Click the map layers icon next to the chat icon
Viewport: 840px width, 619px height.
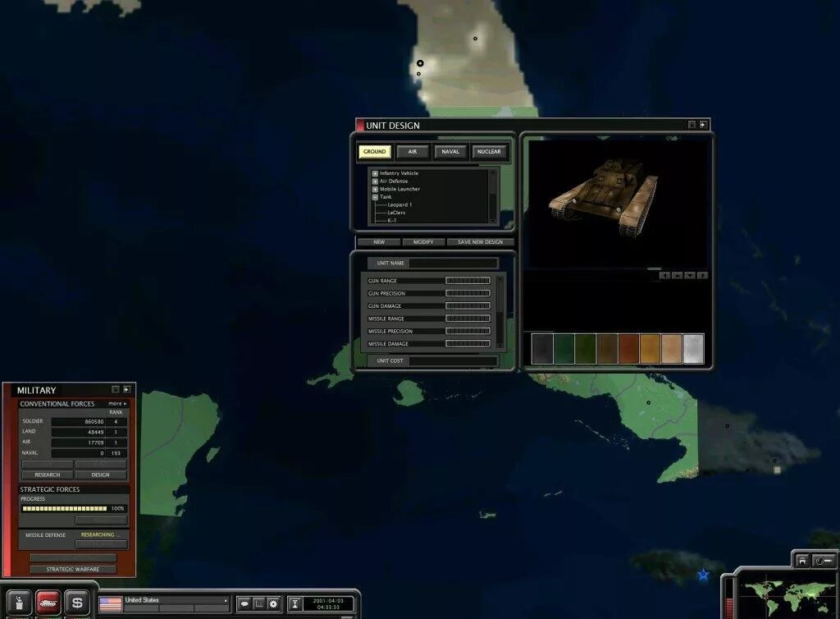[258, 603]
